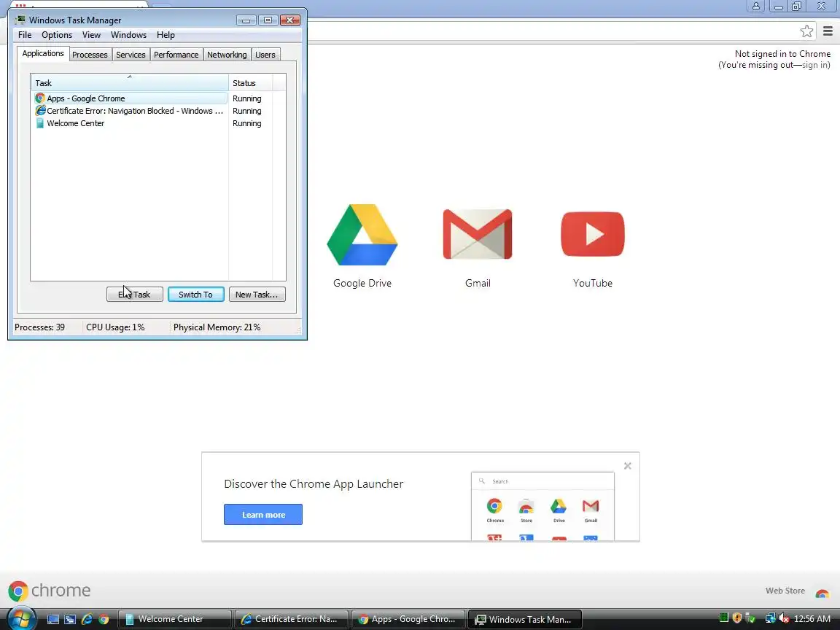
Task: Click the Chrome menu hamburger icon
Action: pyautogui.click(x=828, y=31)
